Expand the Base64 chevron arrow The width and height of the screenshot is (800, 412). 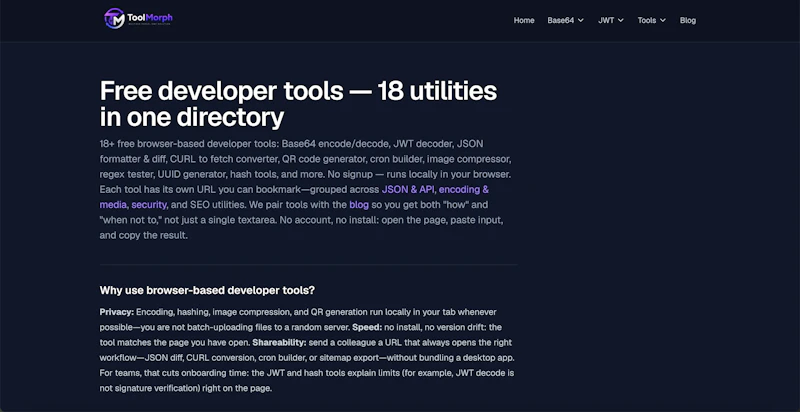tap(581, 20)
